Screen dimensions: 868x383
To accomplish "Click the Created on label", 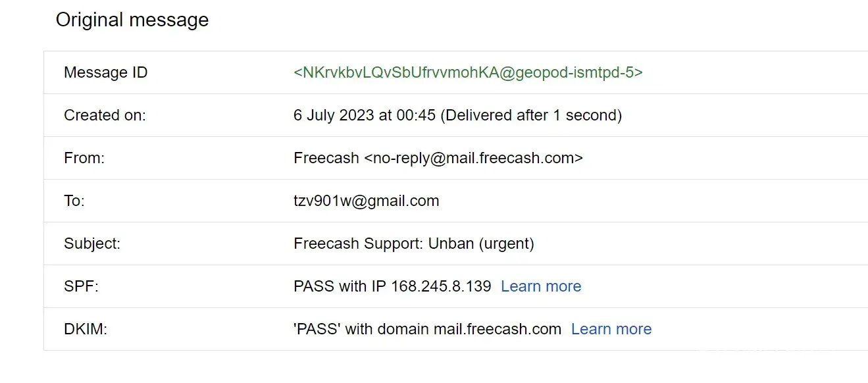I will pyautogui.click(x=105, y=115).
